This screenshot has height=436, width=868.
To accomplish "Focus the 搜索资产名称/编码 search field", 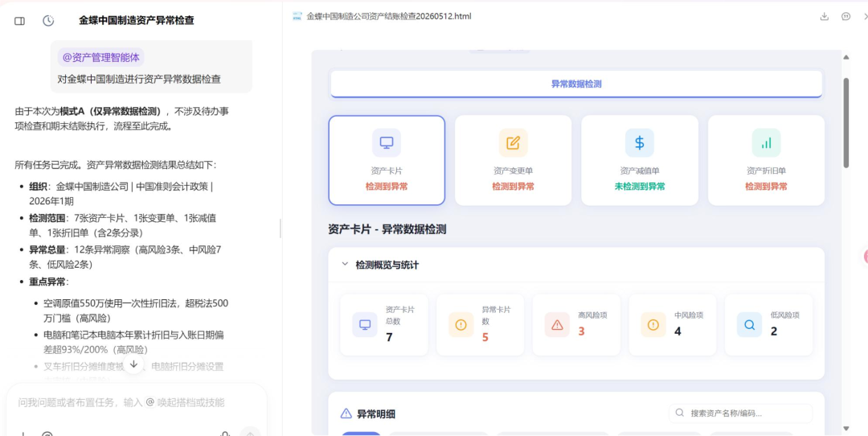I will [741, 413].
